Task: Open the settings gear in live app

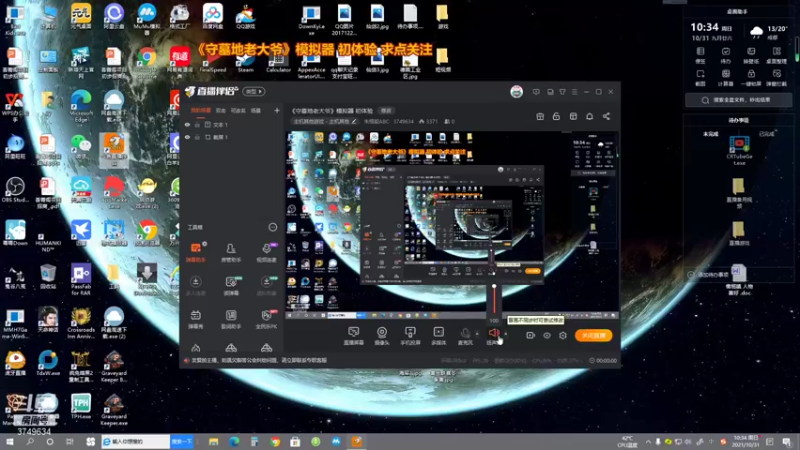Action: [563, 335]
